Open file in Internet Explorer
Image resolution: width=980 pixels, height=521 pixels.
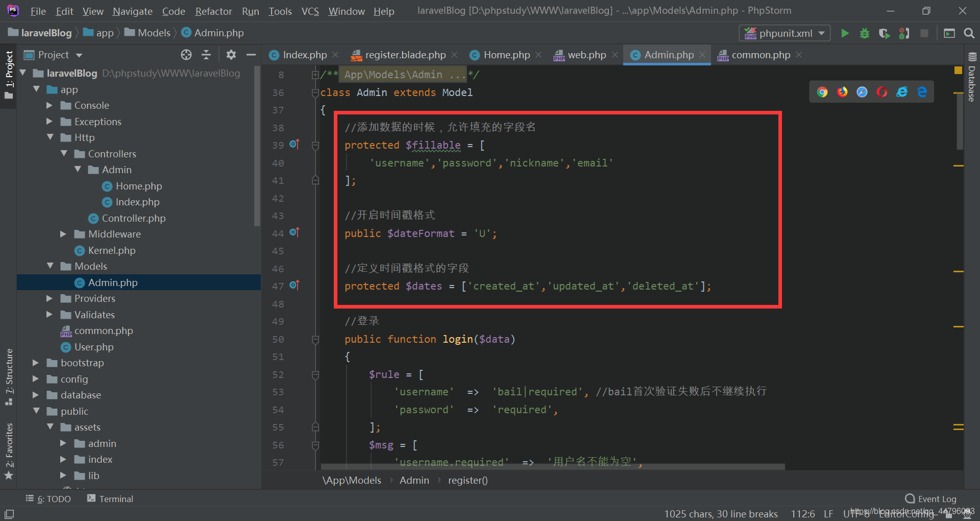pos(902,92)
